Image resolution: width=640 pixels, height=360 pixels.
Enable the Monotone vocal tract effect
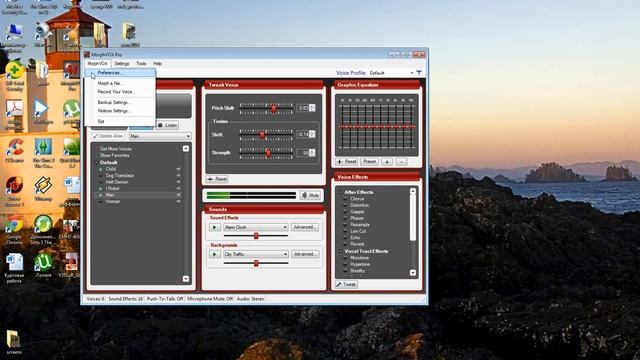345,258
